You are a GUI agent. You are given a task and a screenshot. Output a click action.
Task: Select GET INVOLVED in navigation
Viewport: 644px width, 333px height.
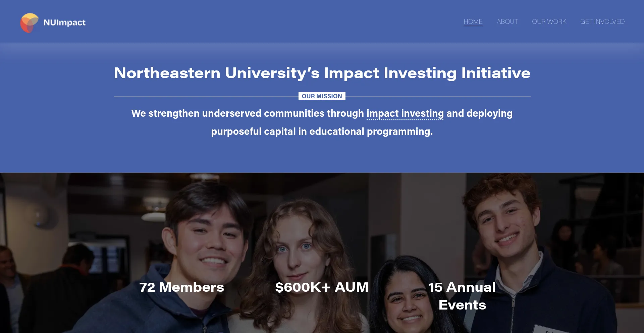602,22
